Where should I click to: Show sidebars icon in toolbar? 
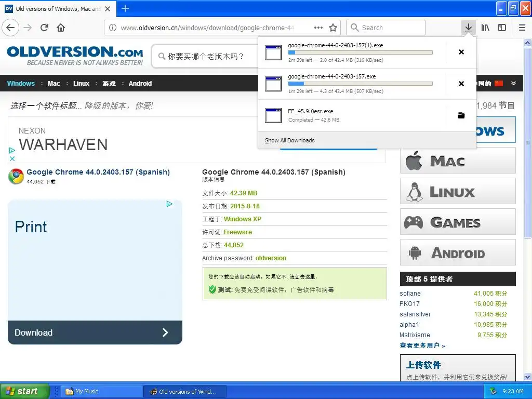coord(502,28)
